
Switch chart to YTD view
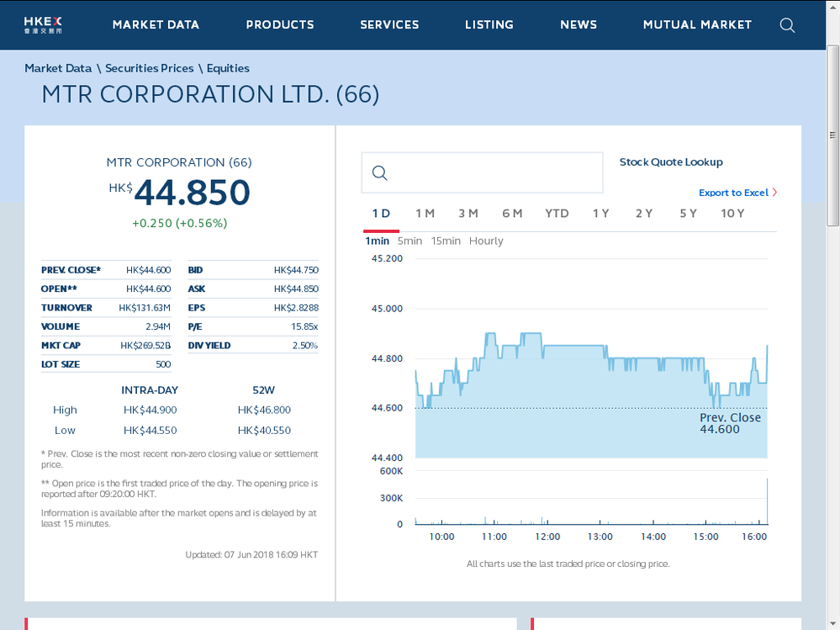[x=557, y=214]
